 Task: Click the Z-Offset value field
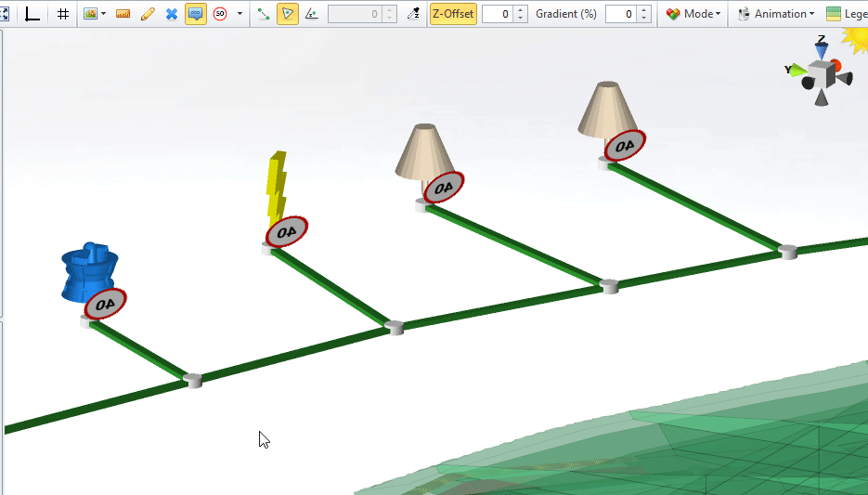[498, 14]
